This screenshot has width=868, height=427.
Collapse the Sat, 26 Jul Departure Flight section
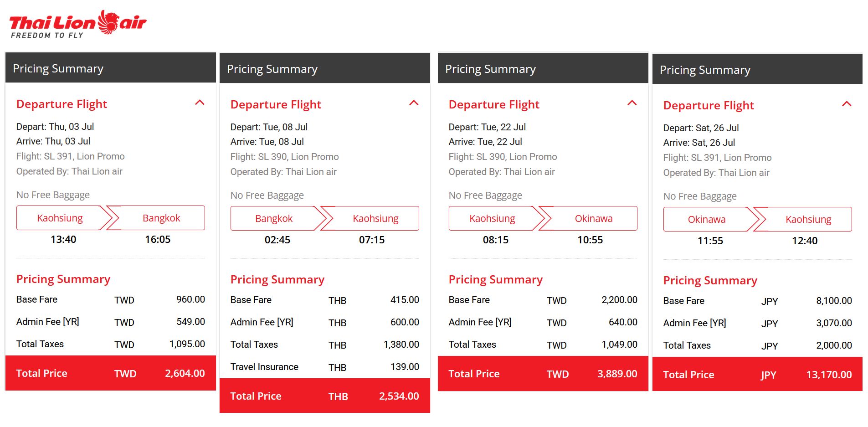point(847,104)
